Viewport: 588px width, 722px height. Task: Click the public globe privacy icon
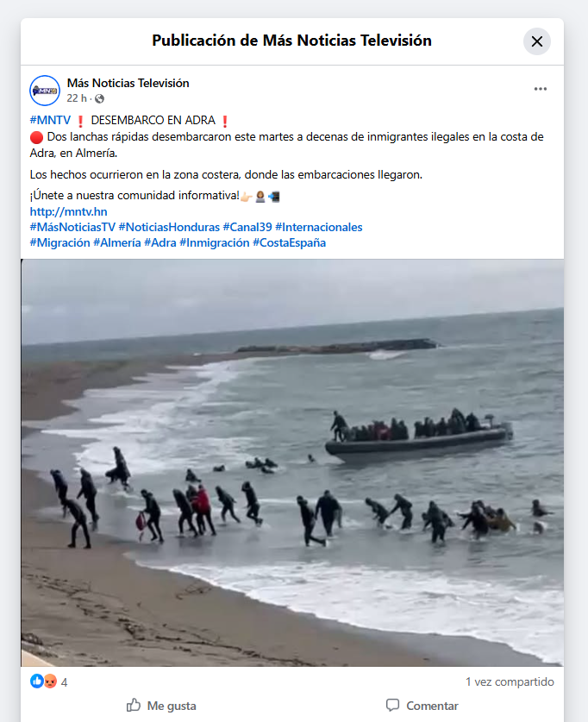point(99,98)
